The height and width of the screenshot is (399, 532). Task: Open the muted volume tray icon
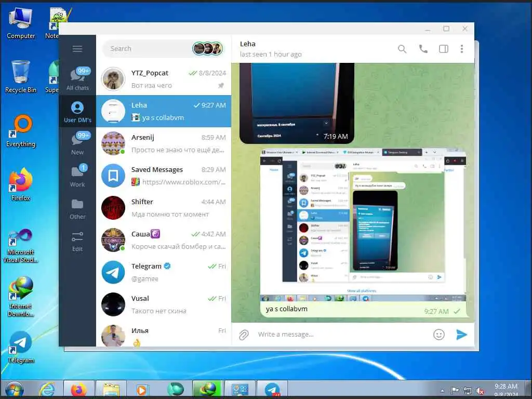pyautogui.click(x=480, y=391)
